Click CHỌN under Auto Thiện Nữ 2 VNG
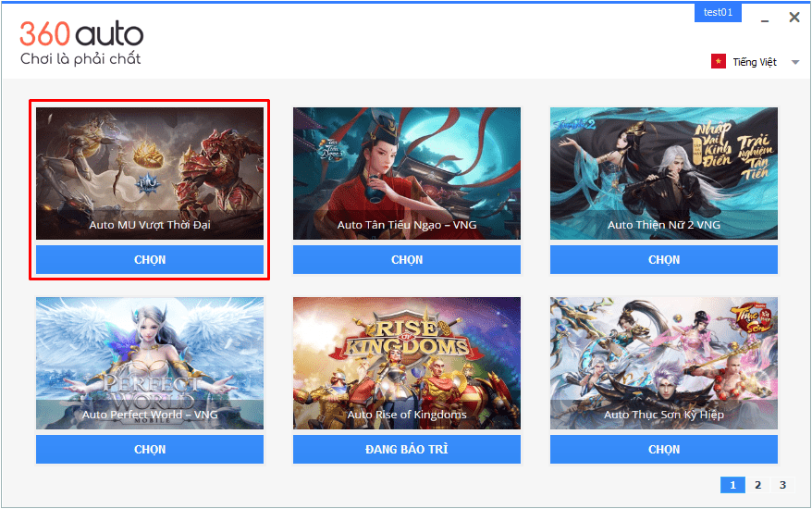The width and height of the screenshot is (812, 509). (x=664, y=260)
